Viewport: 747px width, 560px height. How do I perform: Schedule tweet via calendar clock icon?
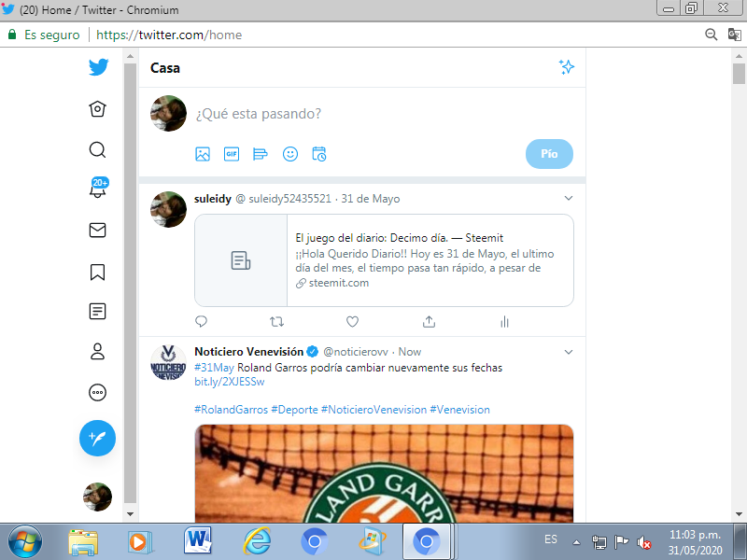pyautogui.click(x=318, y=154)
